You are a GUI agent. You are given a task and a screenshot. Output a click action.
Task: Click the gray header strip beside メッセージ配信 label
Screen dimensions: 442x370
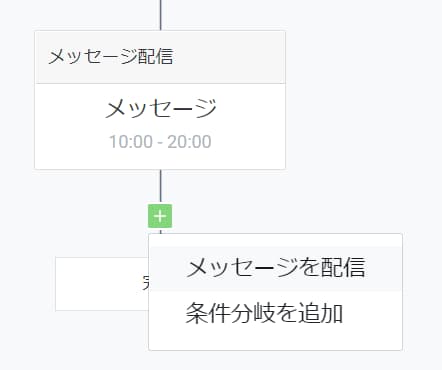[x=229, y=57]
